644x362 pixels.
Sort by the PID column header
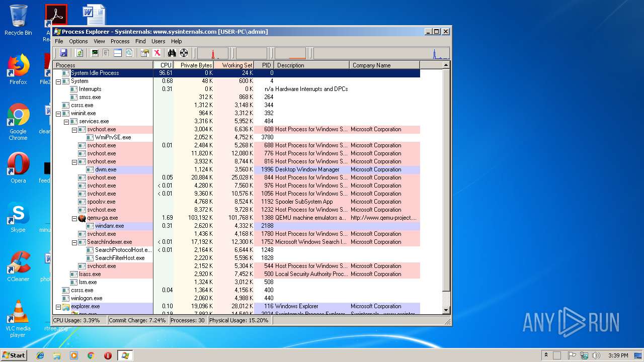(264, 65)
